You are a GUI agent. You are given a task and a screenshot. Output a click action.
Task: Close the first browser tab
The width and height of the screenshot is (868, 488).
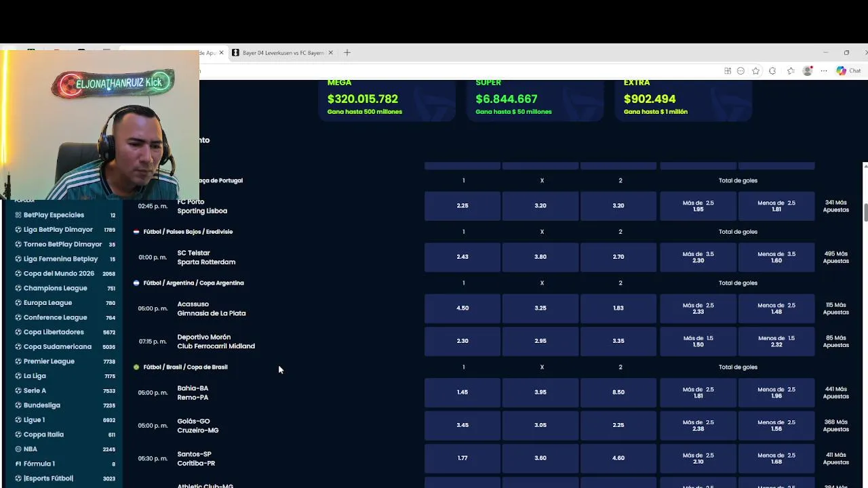click(x=221, y=52)
